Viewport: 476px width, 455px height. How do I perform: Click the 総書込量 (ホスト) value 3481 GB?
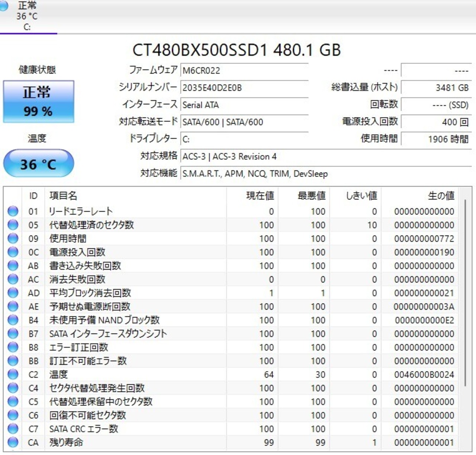coord(436,88)
